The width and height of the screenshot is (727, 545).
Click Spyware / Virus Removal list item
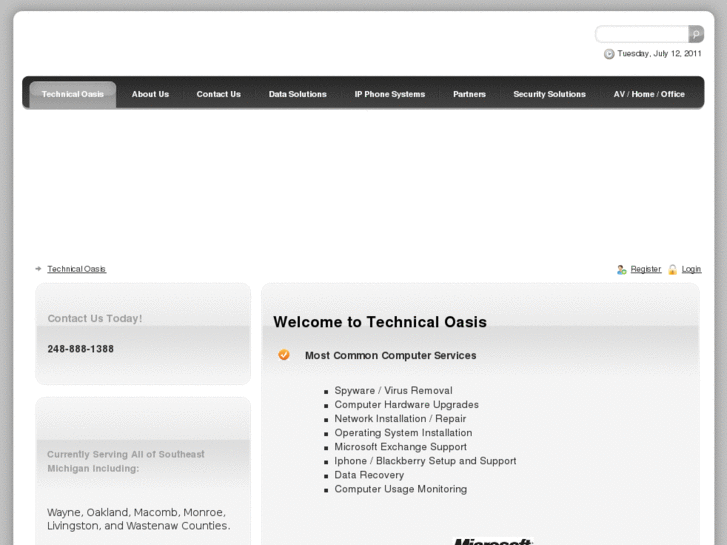tap(393, 391)
